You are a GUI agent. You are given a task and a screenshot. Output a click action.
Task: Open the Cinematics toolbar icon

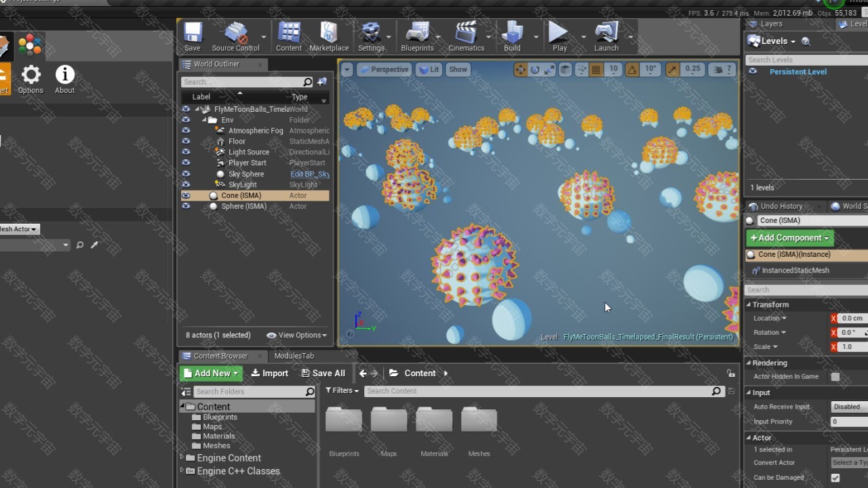coord(466,37)
